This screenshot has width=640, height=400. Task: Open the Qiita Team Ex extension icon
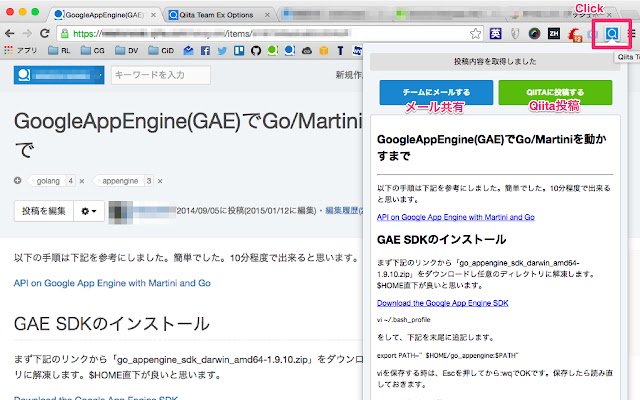[x=611, y=33]
